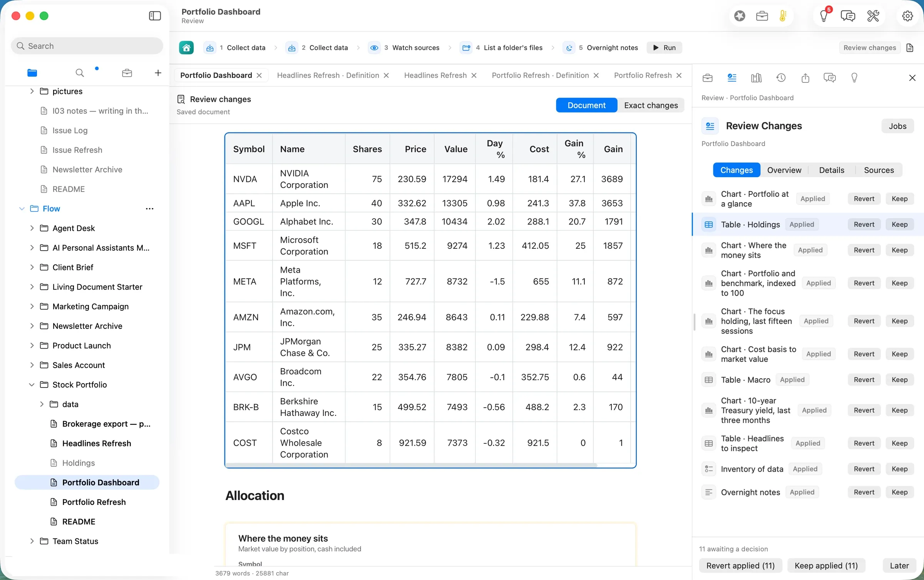Focus the sidebar Search field
This screenshot has height=580, width=924.
(87, 46)
